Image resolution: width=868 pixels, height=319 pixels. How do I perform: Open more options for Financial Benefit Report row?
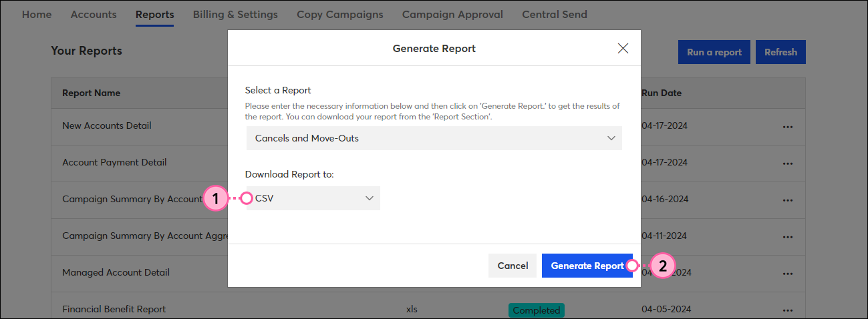tap(787, 310)
